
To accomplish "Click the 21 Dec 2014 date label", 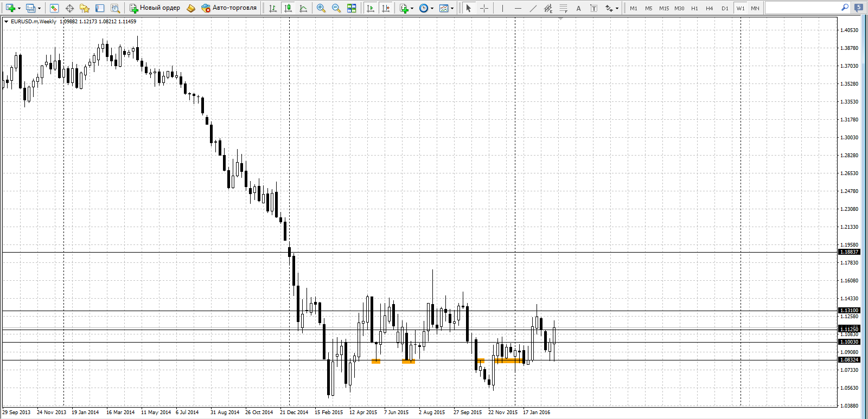I will [294, 412].
